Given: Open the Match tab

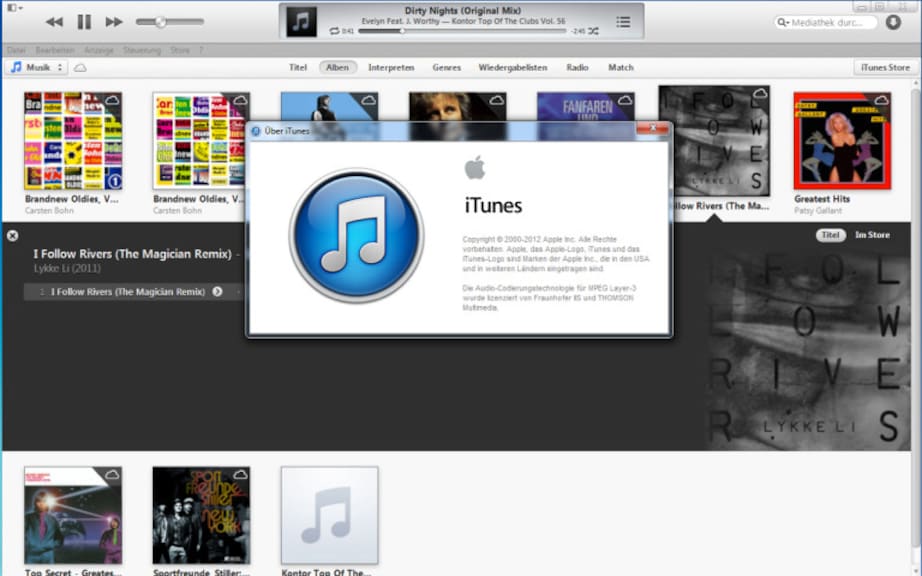Looking at the screenshot, I should click(621, 68).
